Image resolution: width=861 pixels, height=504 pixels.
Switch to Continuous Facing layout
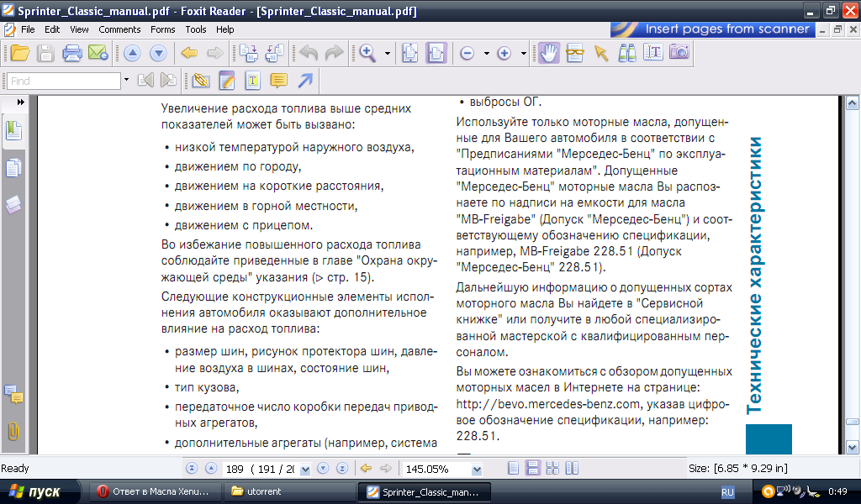552,469
